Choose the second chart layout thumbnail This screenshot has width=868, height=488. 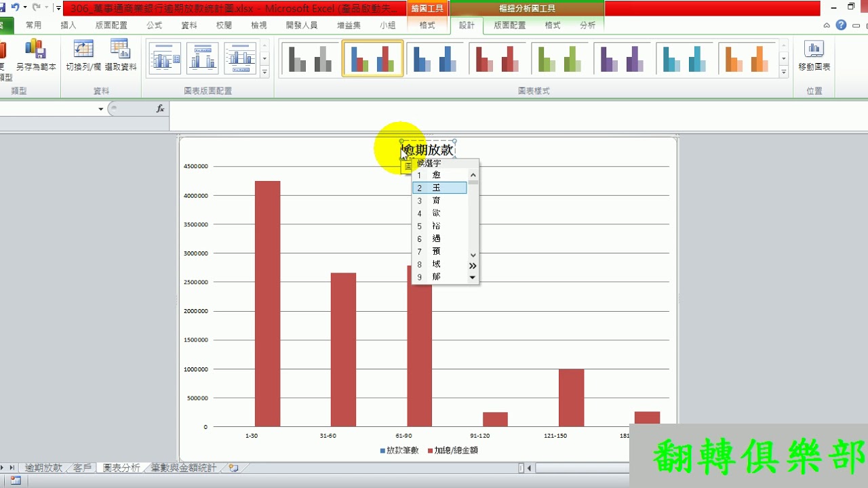(x=202, y=59)
